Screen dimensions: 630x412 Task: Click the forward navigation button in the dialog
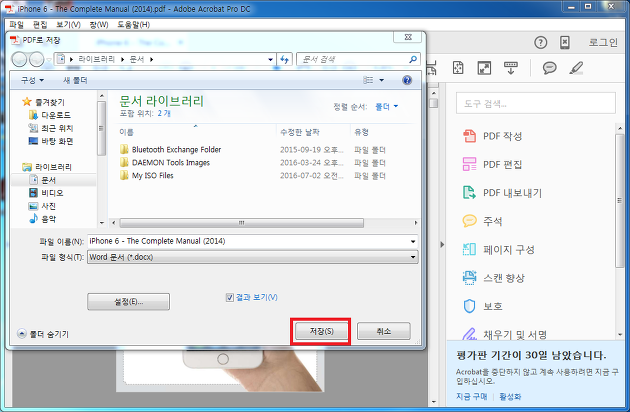click(37, 59)
